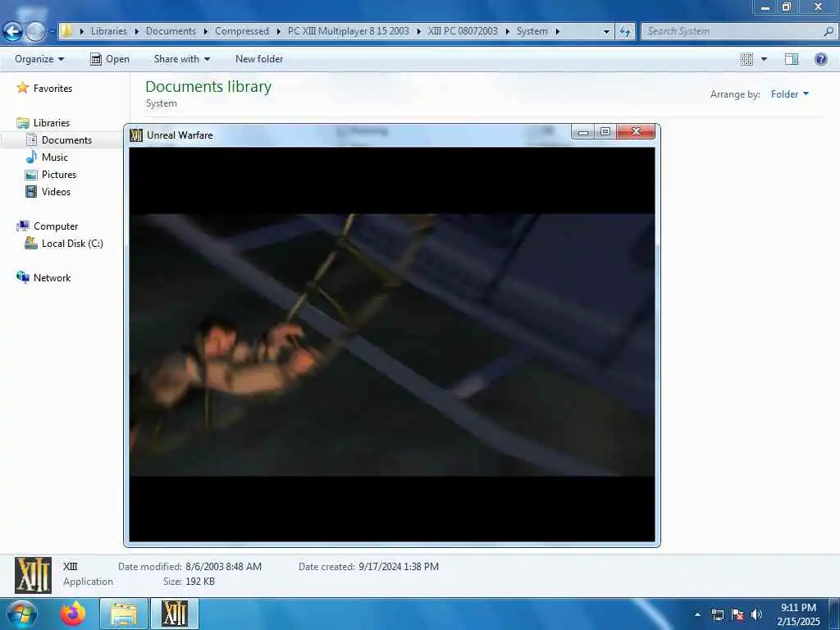
Task: Open the address bar history dropdown
Action: [x=606, y=32]
